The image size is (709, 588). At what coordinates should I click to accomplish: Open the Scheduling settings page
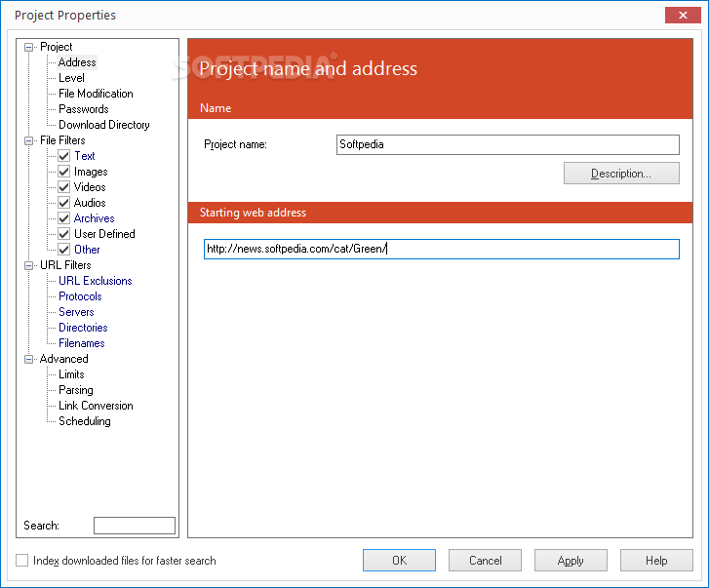click(x=85, y=421)
